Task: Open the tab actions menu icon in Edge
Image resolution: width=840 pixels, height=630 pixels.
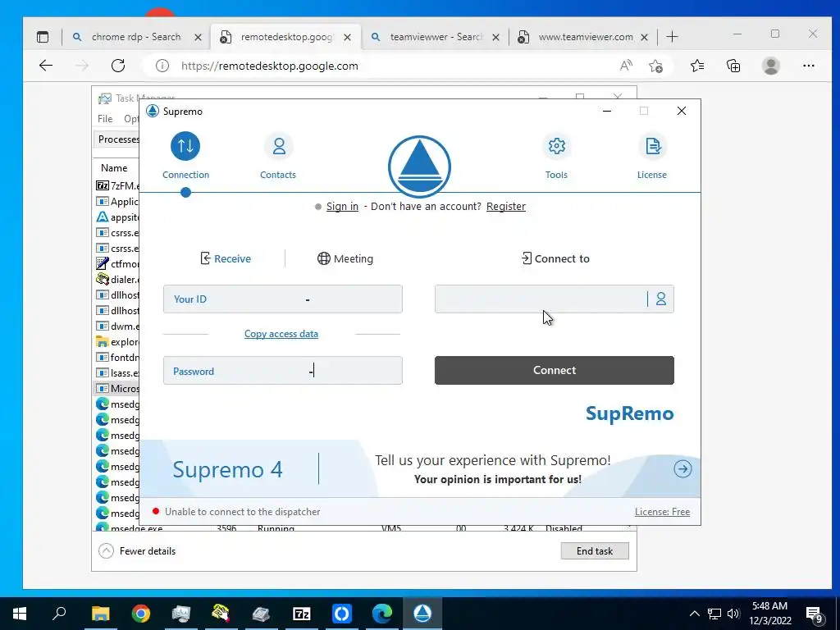Action: [43, 37]
